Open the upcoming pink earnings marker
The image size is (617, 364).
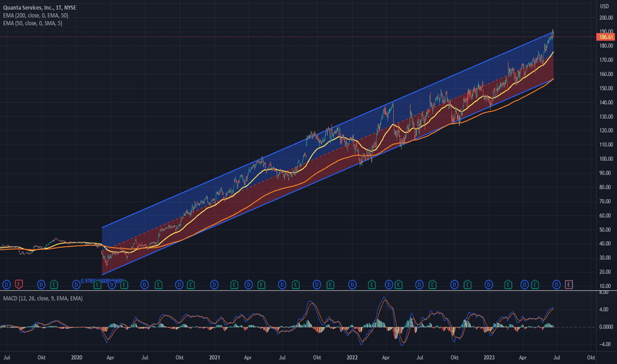point(569,284)
